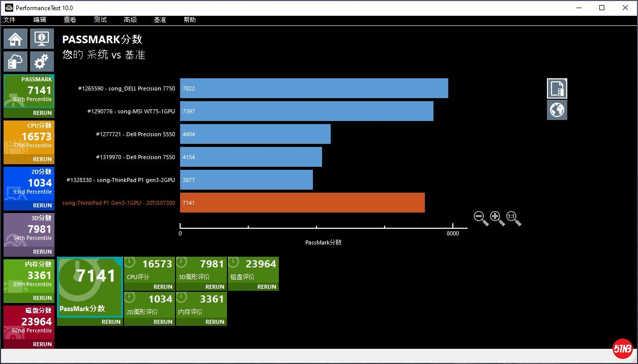Click RERUN under sidebar 磁盘分数
This screenshot has height=364, width=638.
[42, 344]
